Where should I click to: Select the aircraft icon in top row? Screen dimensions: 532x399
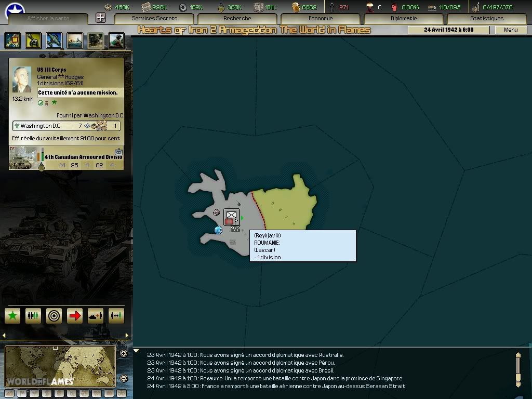(54, 41)
